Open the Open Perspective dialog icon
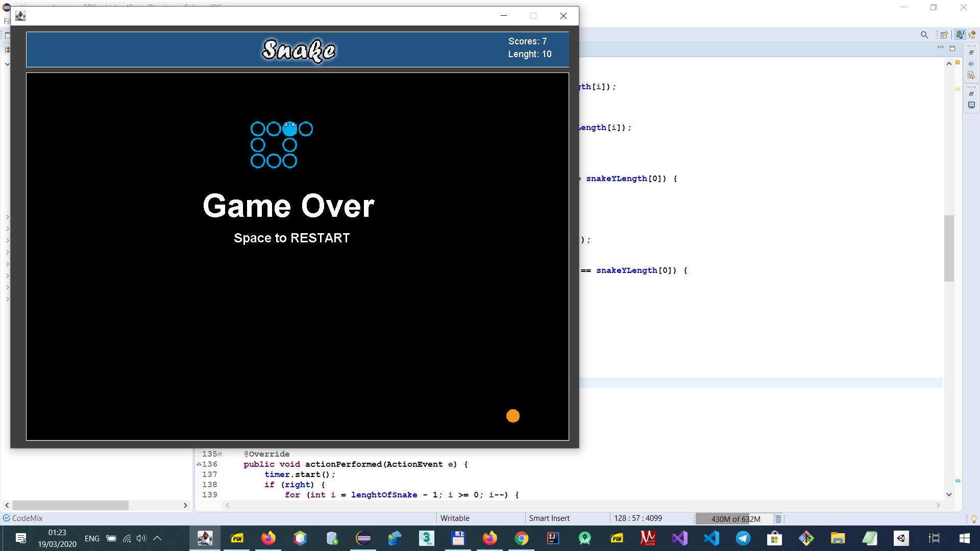 [944, 35]
